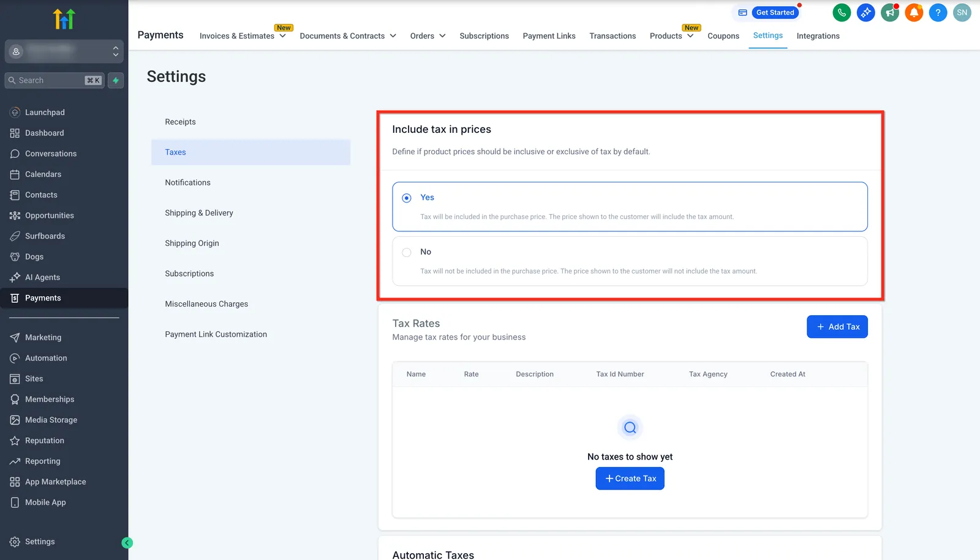Screen dimensions: 980x560
Task: Click the Calendars sidebar icon
Action: (15, 174)
